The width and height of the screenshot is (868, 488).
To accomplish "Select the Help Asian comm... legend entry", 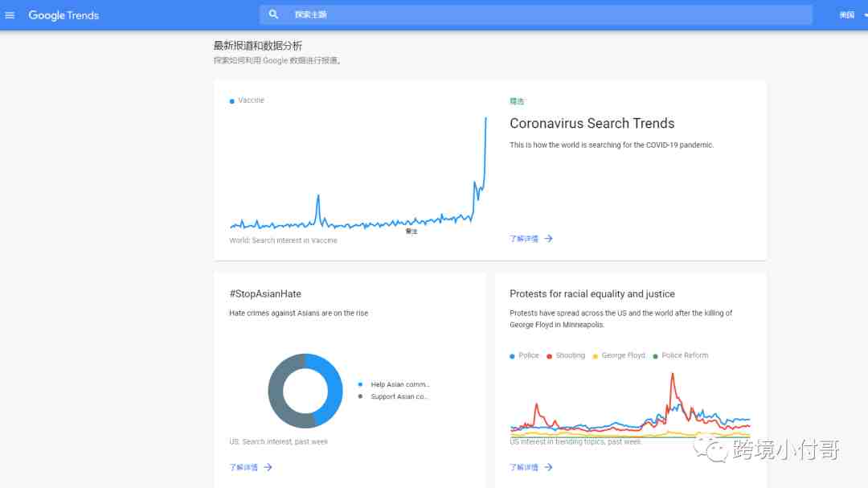I will pos(399,384).
